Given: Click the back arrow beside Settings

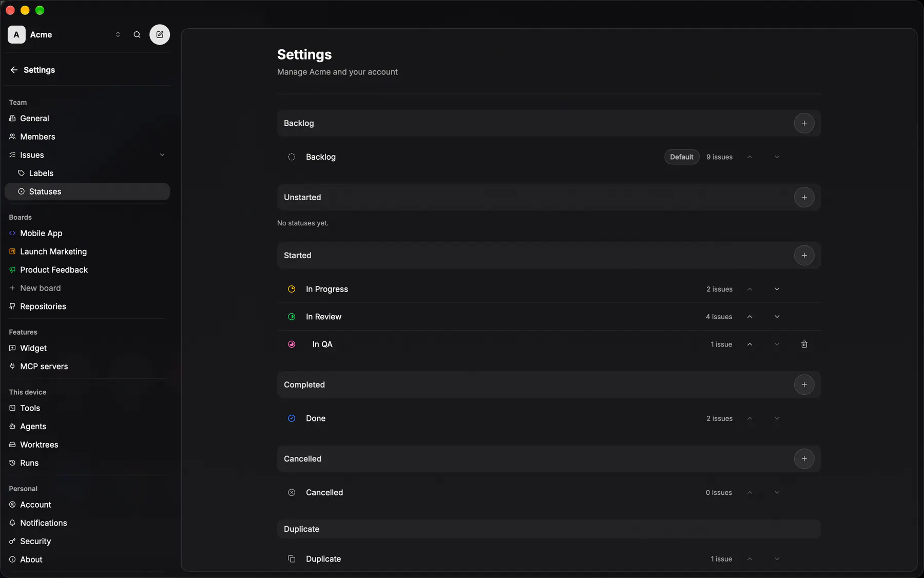Looking at the screenshot, I should [14, 70].
